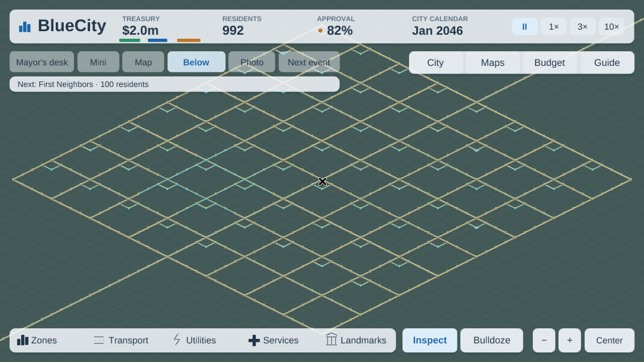Image resolution: width=644 pixels, height=362 pixels.
Task: Jump to Next event
Action: coord(309,62)
